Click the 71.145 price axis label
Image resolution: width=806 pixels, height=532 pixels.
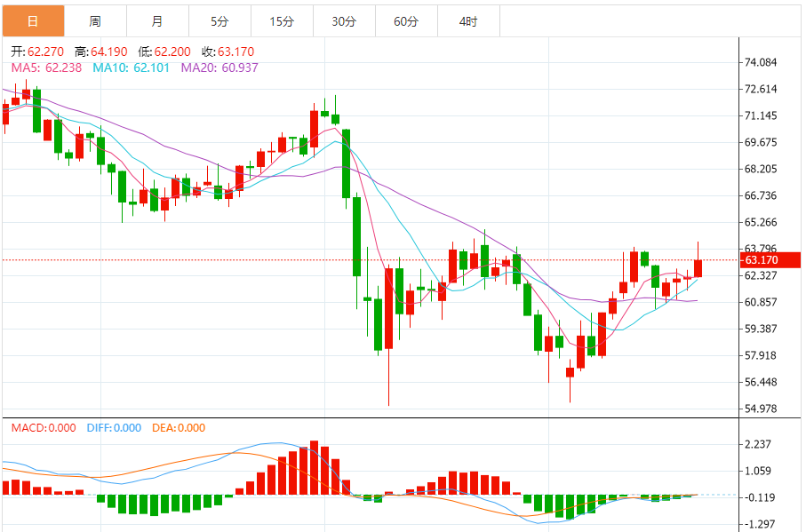(x=761, y=115)
